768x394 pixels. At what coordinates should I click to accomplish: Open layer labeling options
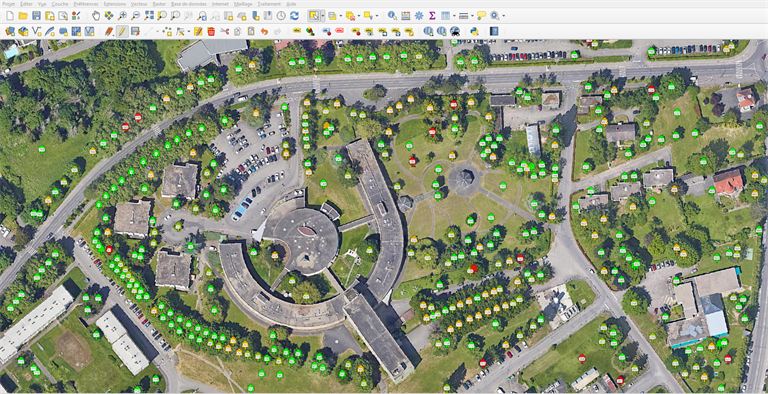[x=297, y=31]
